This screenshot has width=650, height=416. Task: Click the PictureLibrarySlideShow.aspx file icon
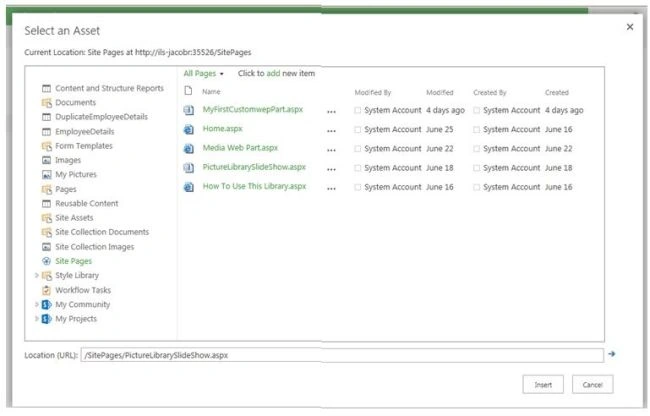click(189, 167)
